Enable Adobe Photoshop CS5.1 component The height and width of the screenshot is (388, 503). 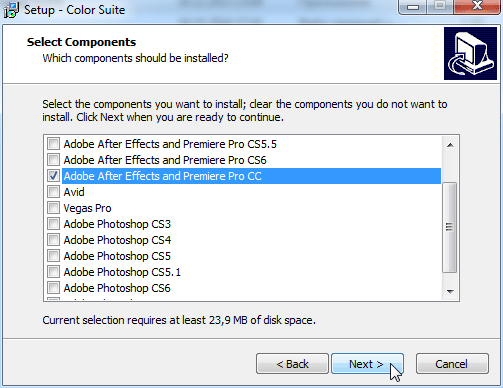(53, 272)
